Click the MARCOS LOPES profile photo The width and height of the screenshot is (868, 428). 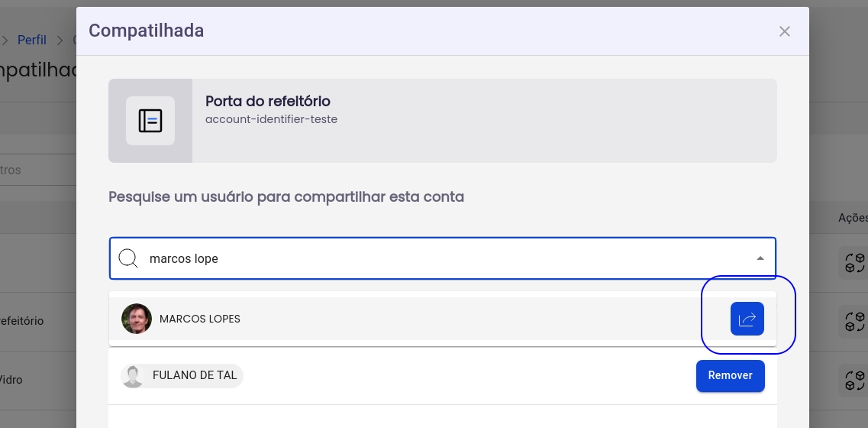[x=137, y=319]
